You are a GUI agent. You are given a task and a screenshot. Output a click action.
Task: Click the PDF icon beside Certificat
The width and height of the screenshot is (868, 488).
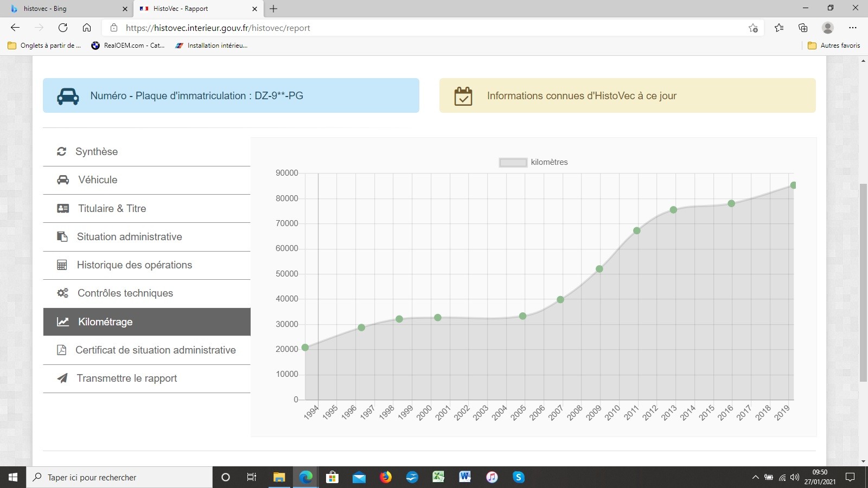tap(61, 350)
